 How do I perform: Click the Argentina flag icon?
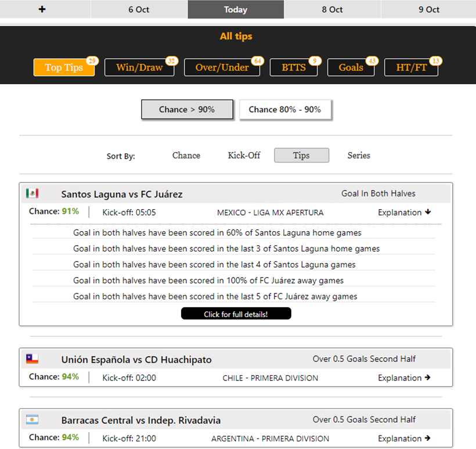[x=33, y=419]
